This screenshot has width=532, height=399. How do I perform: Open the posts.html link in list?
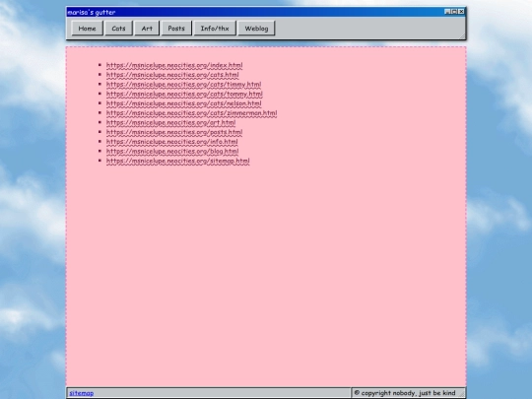point(174,132)
